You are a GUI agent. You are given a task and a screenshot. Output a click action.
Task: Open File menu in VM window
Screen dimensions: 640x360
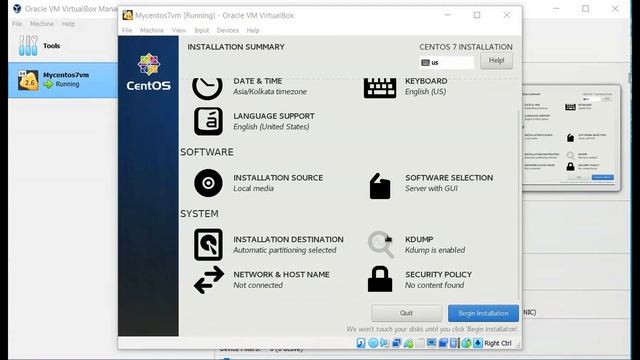coord(127,30)
